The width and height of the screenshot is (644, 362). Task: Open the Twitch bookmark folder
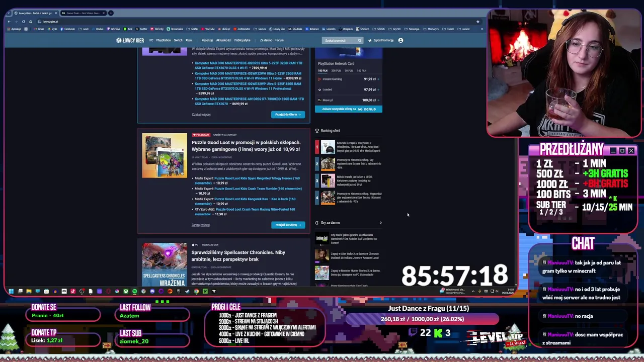(448, 29)
